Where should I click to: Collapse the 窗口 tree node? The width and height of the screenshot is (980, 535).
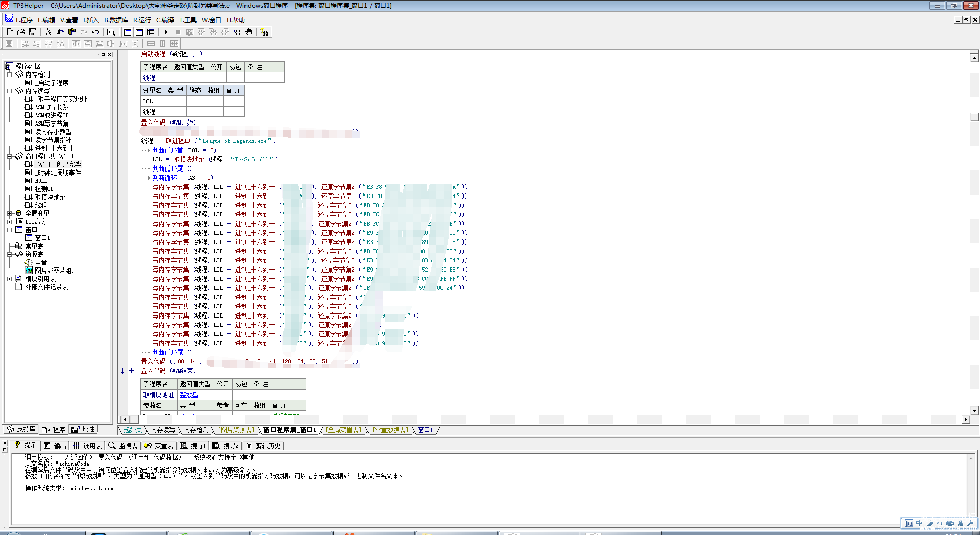coord(9,230)
